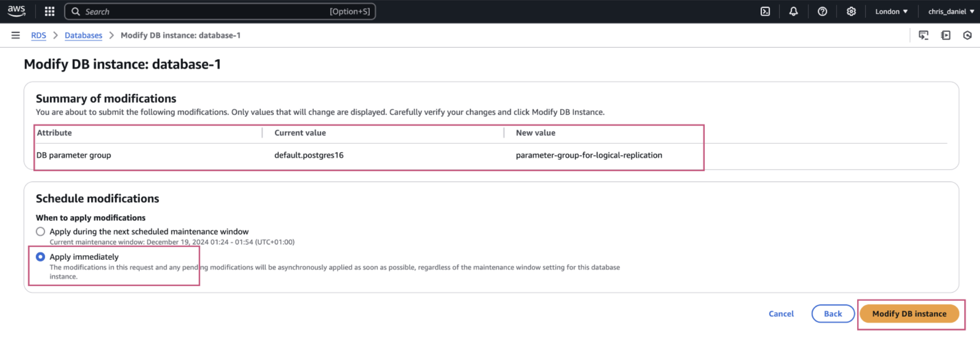Click the Schedule modifications heading
The width and height of the screenshot is (980, 344).
click(x=97, y=198)
